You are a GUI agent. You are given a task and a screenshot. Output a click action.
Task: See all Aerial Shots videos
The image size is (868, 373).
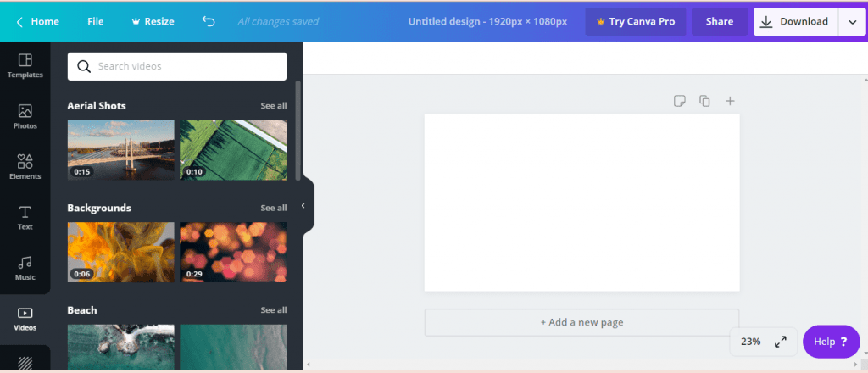[274, 106]
